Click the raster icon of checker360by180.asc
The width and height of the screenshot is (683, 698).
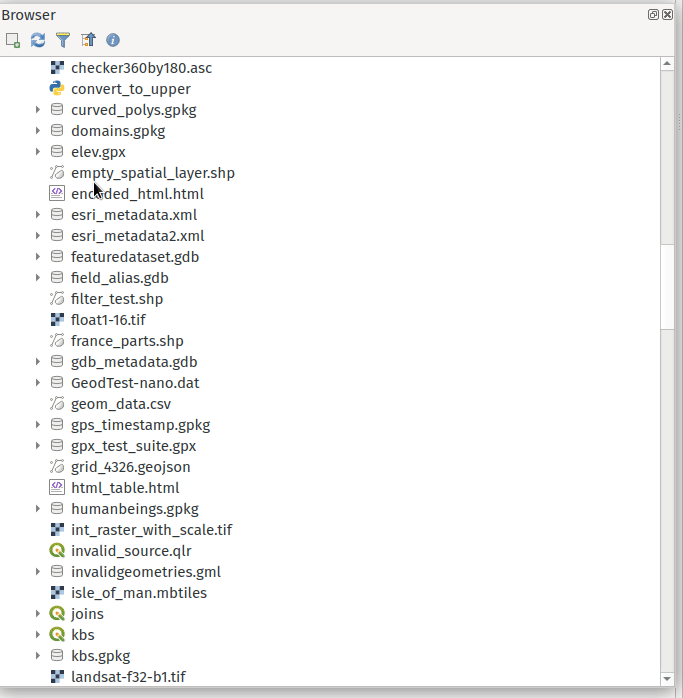coord(57,68)
